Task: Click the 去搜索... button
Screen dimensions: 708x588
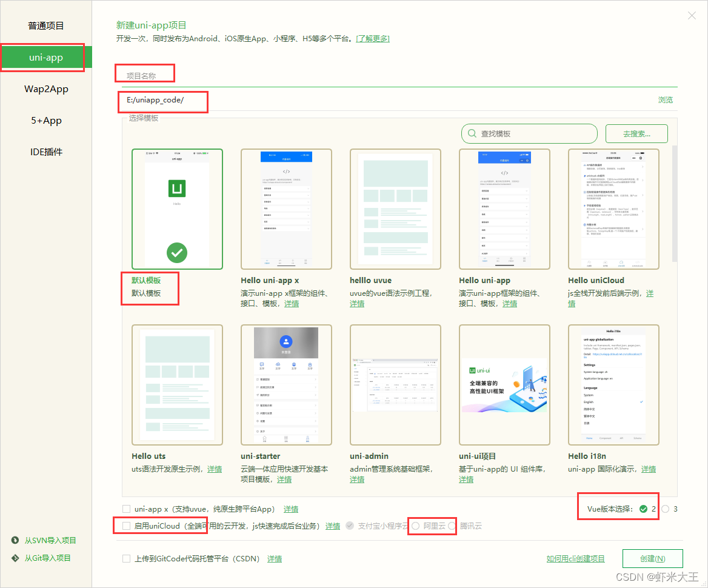Action: click(x=636, y=134)
